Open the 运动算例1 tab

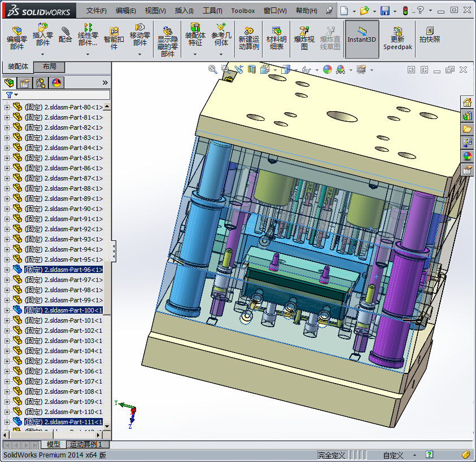coord(89,445)
